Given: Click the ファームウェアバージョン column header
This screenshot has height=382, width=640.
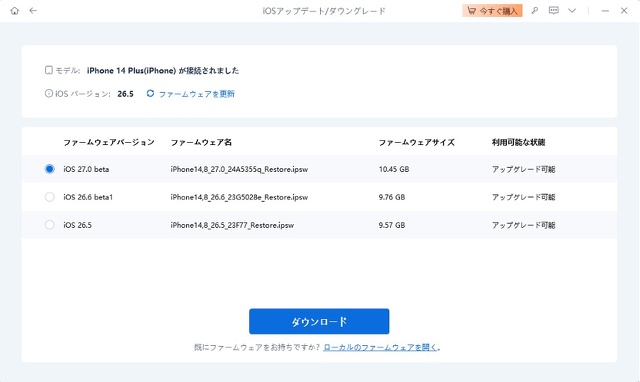Looking at the screenshot, I should point(109,142).
